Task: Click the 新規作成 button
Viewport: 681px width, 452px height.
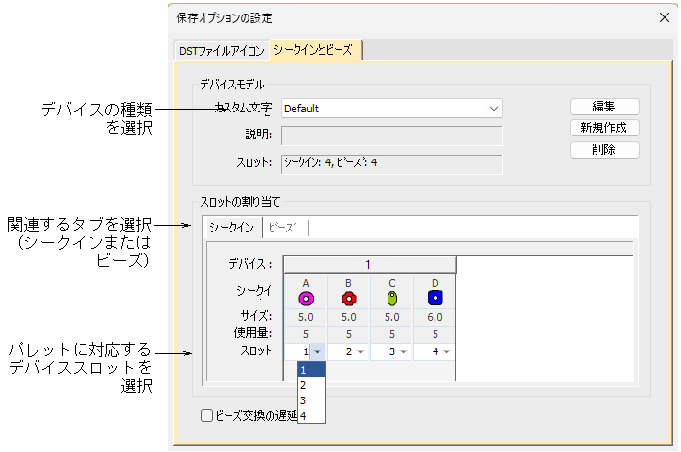Action: tap(604, 128)
